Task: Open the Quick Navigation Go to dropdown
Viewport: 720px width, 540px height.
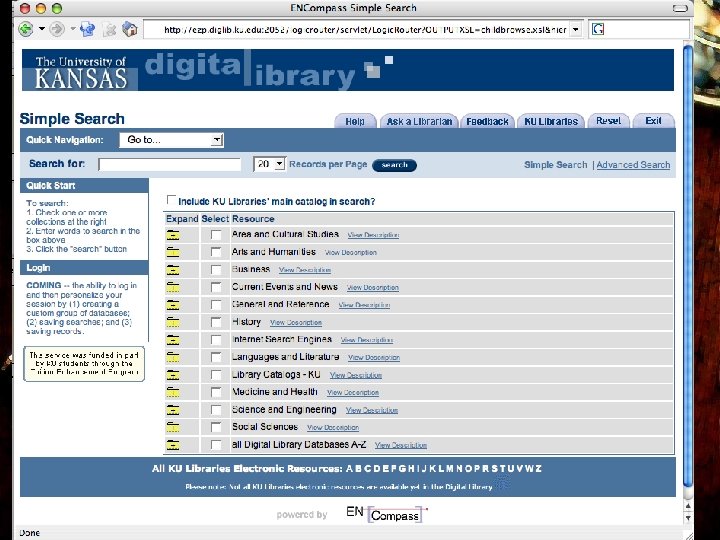Action: click(171, 140)
